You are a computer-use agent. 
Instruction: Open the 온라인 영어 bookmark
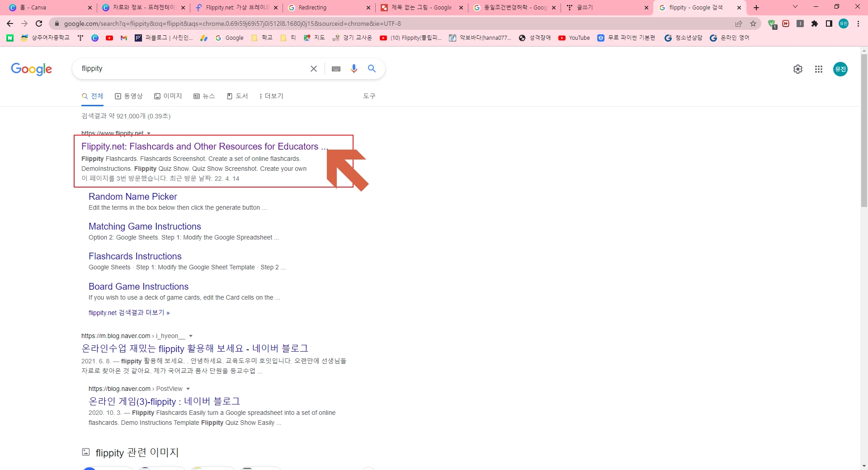[x=730, y=38]
